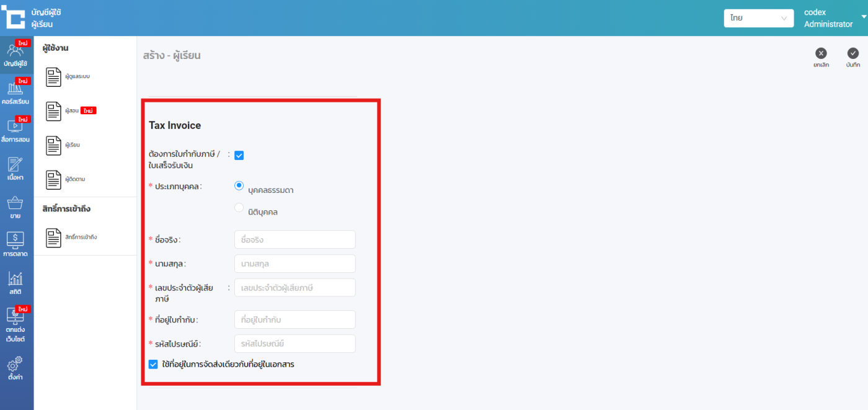Image resolution: width=868 pixels, height=410 pixels.
Task: Open the ไทย language dropdown
Action: [x=758, y=18]
